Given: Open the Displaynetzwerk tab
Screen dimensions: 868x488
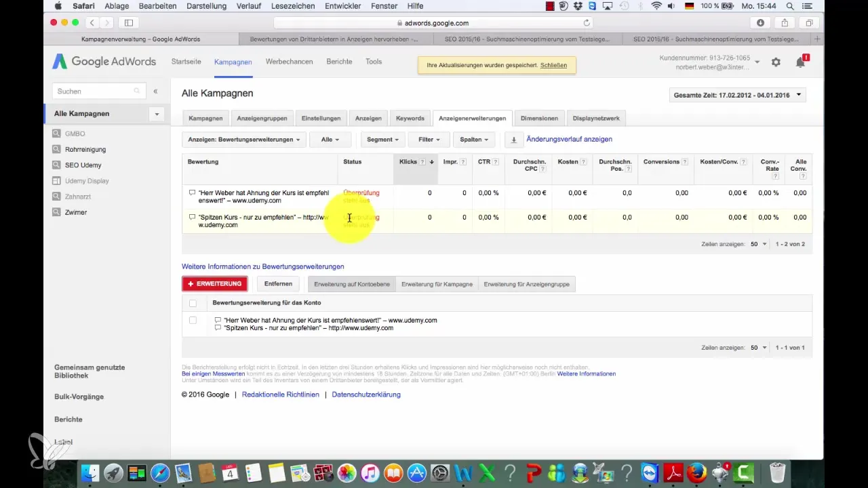Looking at the screenshot, I should tap(596, 118).
